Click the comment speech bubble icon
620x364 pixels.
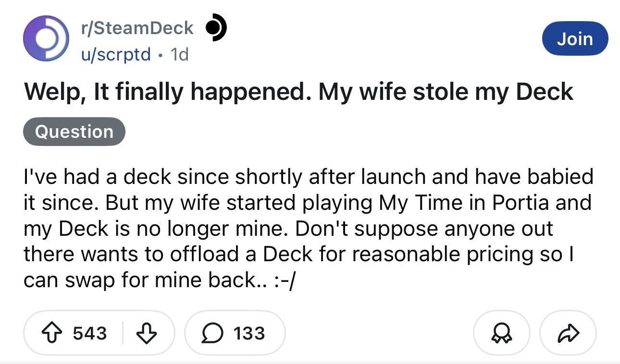[x=212, y=333]
